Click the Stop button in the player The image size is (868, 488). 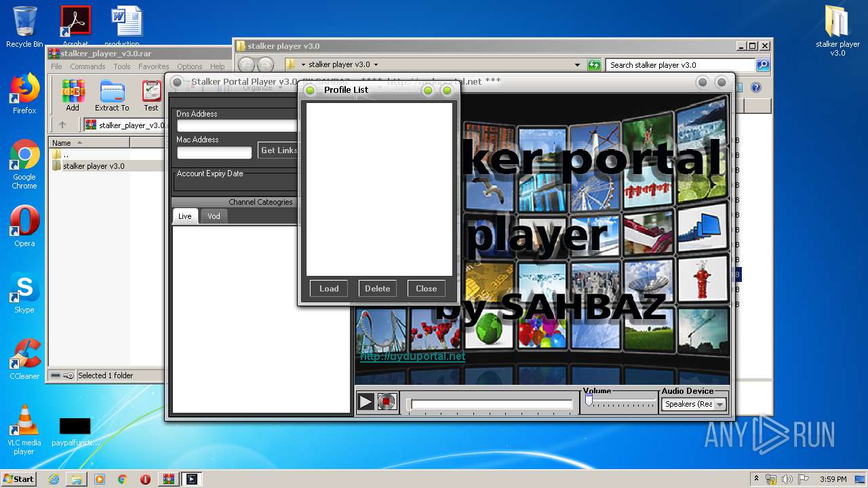coord(387,402)
